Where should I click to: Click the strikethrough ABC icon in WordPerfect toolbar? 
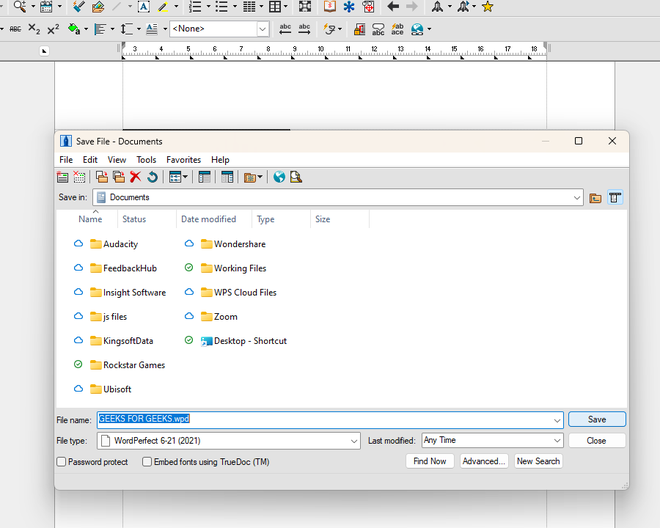16,29
